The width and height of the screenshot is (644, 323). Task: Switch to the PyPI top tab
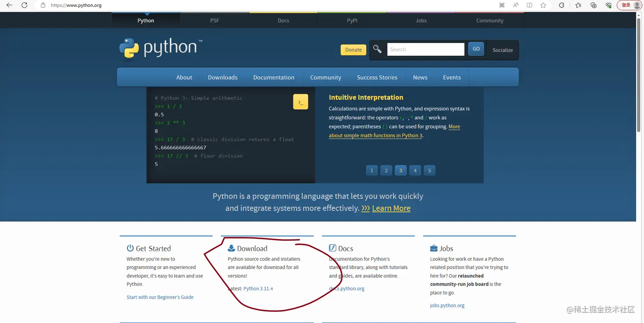pos(352,20)
